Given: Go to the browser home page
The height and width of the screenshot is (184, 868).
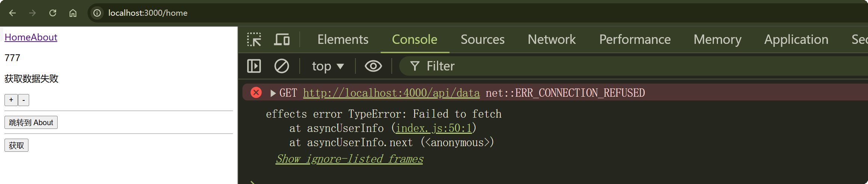Looking at the screenshot, I should [73, 13].
